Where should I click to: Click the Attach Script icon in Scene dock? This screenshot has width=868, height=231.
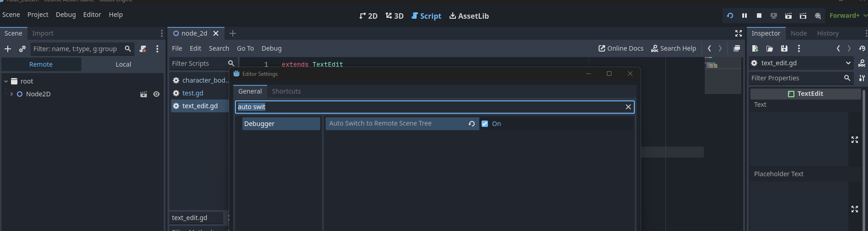click(x=143, y=49)
